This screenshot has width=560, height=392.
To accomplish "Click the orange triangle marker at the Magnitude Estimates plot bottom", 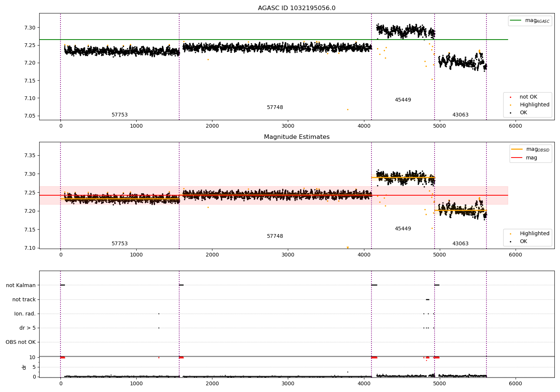I will click(348, 248).
